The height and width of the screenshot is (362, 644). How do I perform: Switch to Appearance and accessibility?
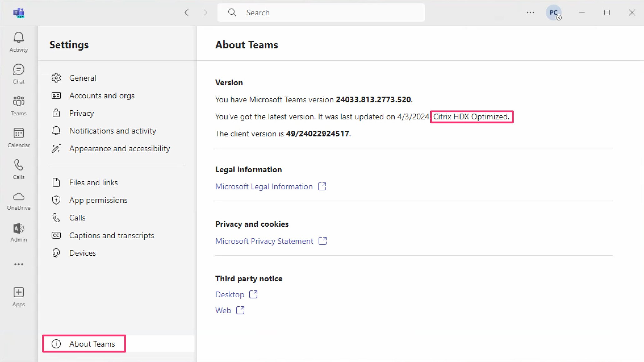point(119,148)
